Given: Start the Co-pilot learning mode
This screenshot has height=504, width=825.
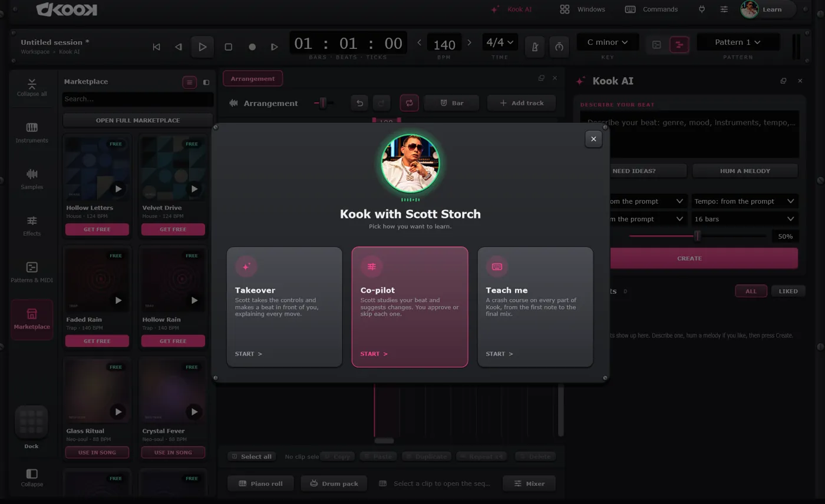Looking at the screenshot, I should [410, 307].
